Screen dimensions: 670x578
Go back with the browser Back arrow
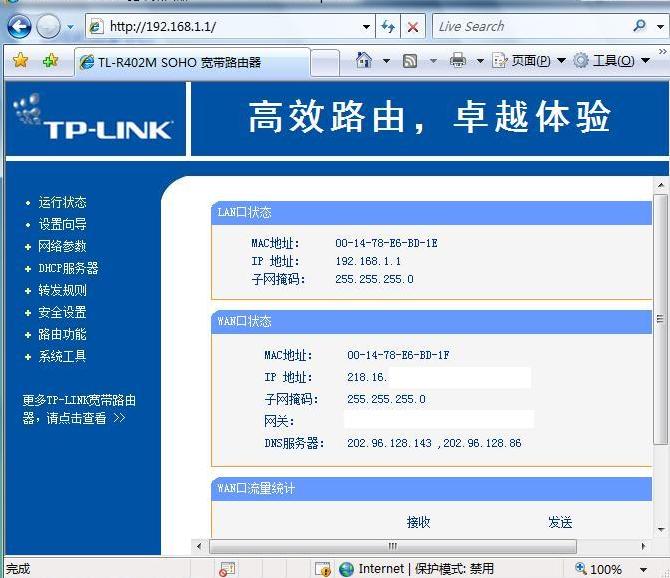click(x=19, y=26)
